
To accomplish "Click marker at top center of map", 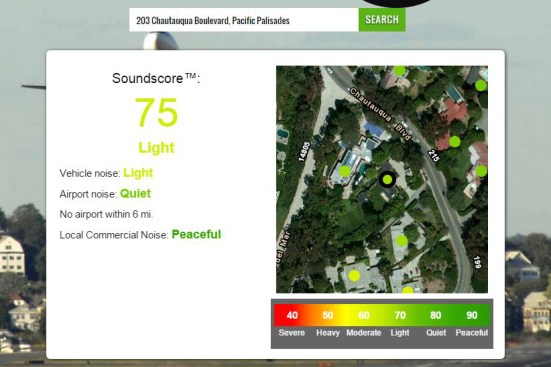I will 399,70.
